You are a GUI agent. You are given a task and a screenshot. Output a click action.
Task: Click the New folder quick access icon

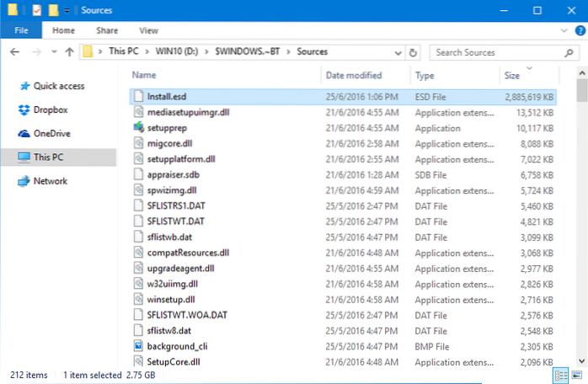[x=54, y=10]
